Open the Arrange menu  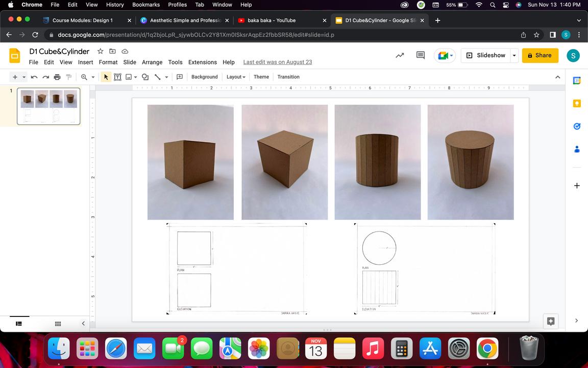coord(152,62)
